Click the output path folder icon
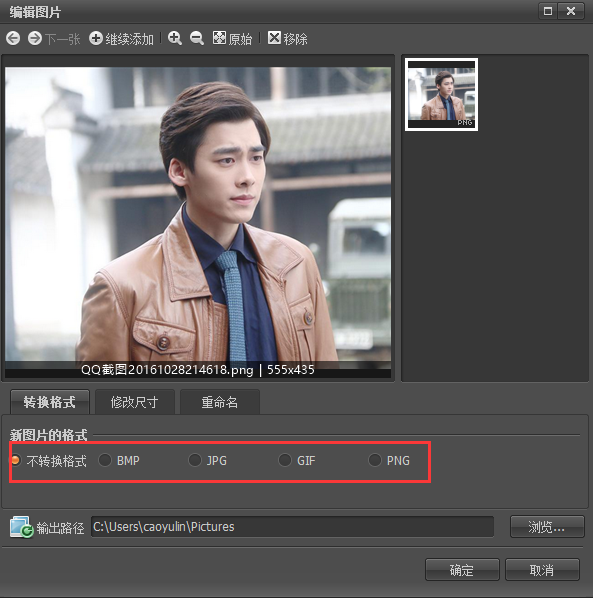The height and width of the screenshot is (598, 593). coord(22,527)
